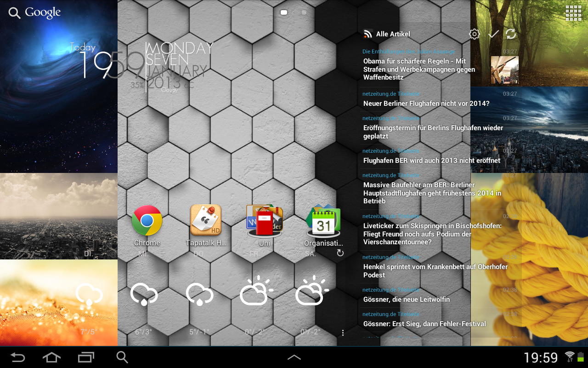
Task: Open the Uni folder
Action: (264, 221)
